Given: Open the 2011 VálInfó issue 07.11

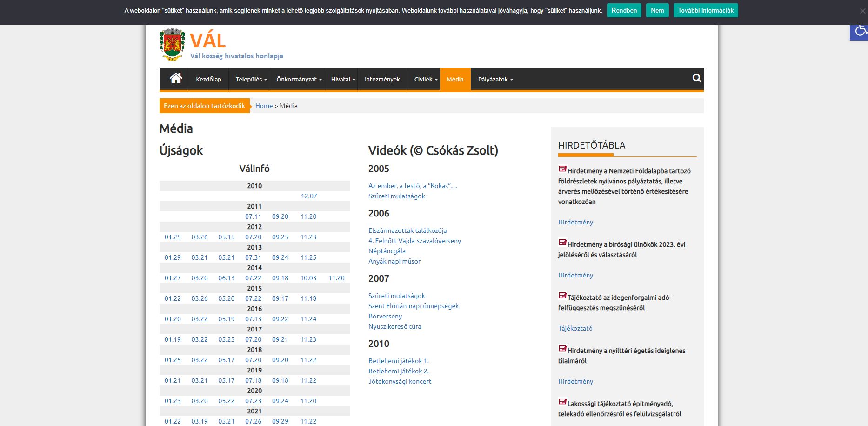Looking at the screenshot, I should coord(253,216).
